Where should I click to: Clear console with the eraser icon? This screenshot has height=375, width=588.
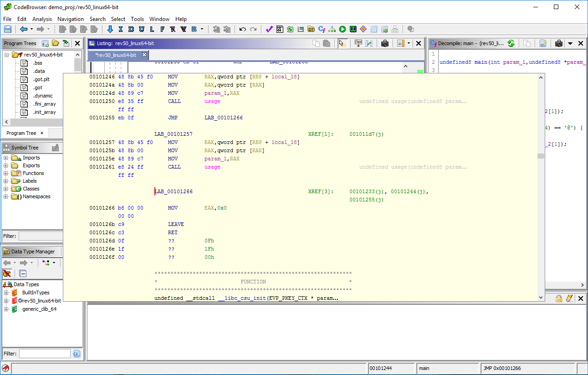[x=569, y=298]
